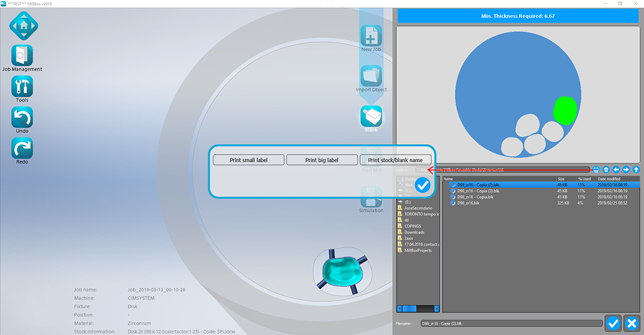The height and width of the screenshot is (335, 644).
Task: Click the printer icon beside the path bar
Action: (596, 170)
